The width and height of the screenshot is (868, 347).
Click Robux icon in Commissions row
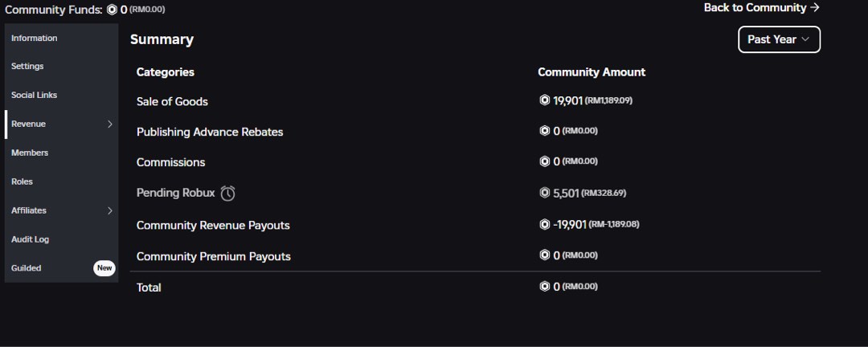(545, 161)
